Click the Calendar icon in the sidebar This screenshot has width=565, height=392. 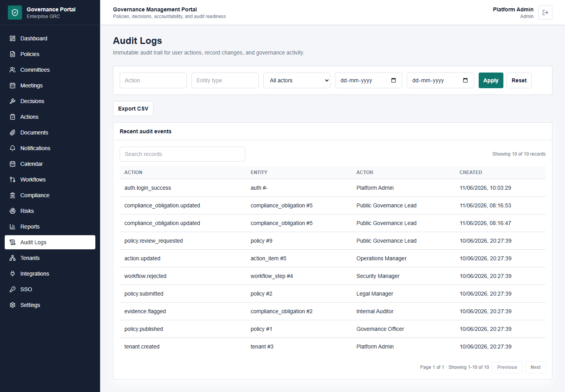point(13,164)
